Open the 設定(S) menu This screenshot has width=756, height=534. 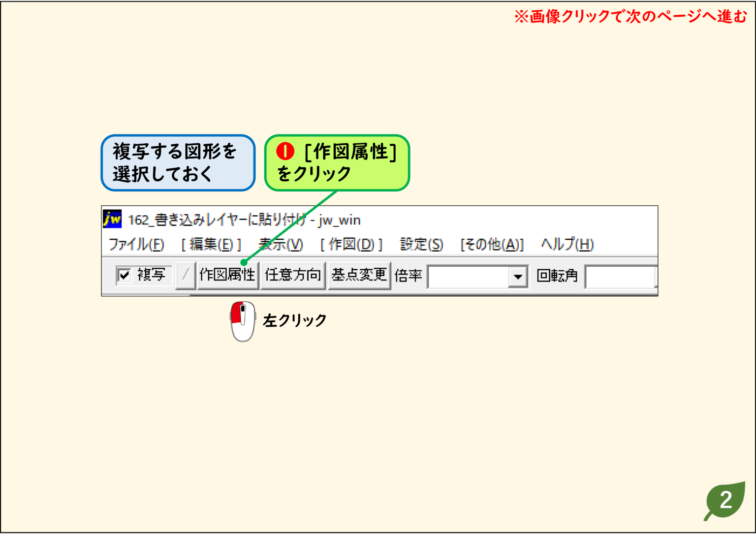(422, 244)
